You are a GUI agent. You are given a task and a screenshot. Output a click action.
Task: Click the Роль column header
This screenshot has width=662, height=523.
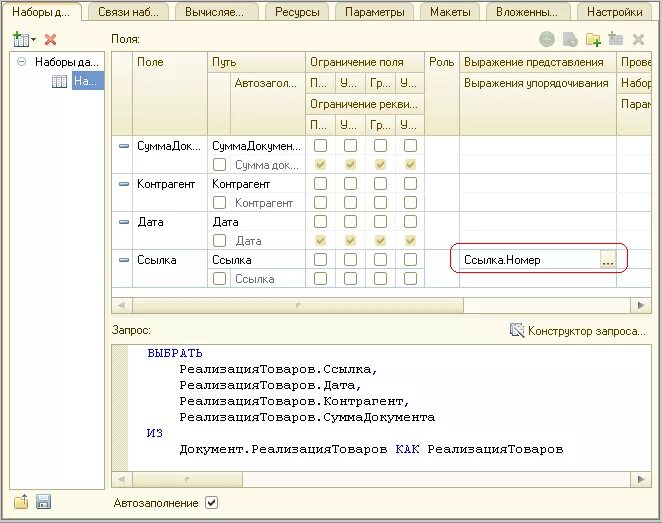click(x=442, y=94)
